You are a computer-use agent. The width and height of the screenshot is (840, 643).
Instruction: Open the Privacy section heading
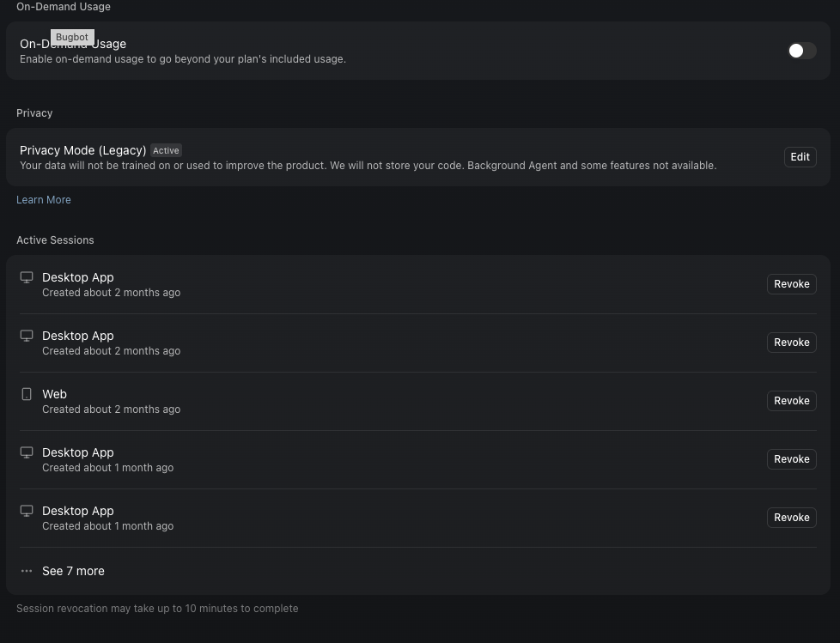tap(34, 112)
